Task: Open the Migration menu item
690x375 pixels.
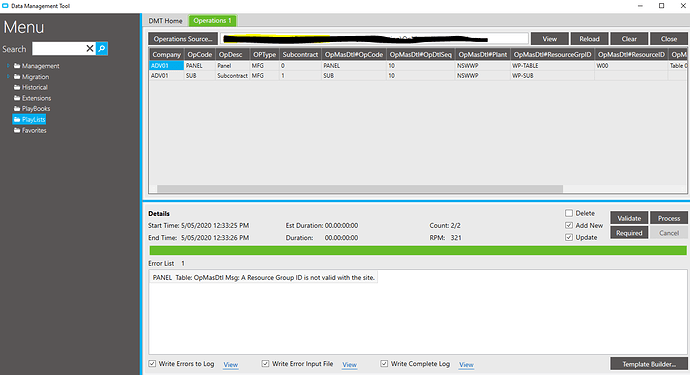Action: [x=36, y=77]
